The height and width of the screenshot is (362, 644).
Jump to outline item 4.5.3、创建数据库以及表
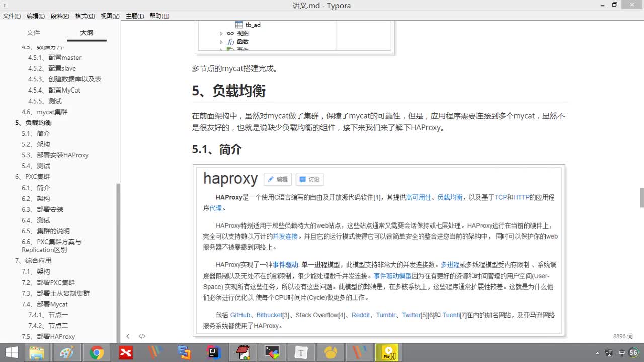[x=64, y=79]
